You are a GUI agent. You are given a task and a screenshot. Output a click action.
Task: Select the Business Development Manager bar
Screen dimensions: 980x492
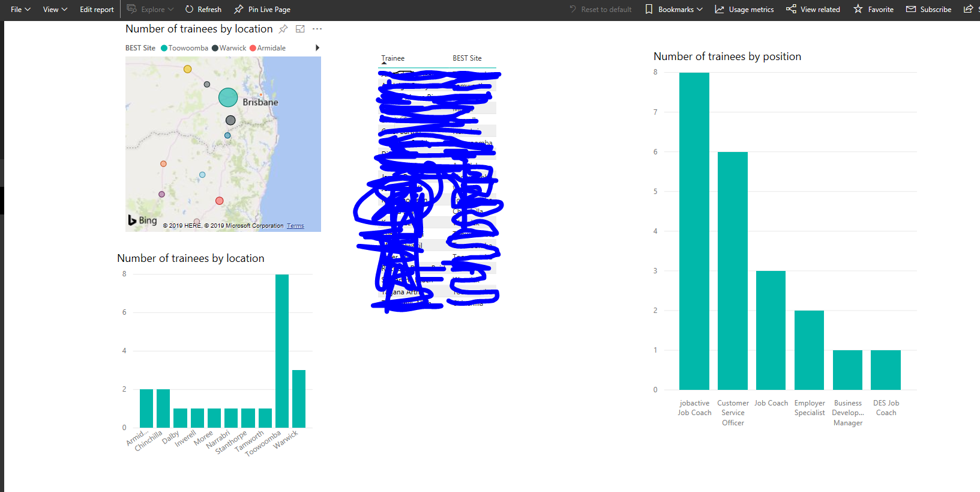point(848,370)
